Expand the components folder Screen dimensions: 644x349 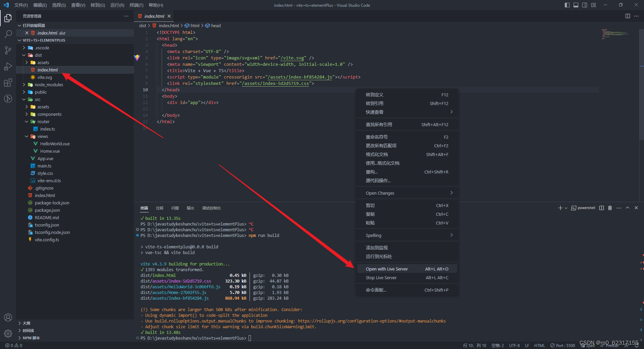click(x=49, y=114)
